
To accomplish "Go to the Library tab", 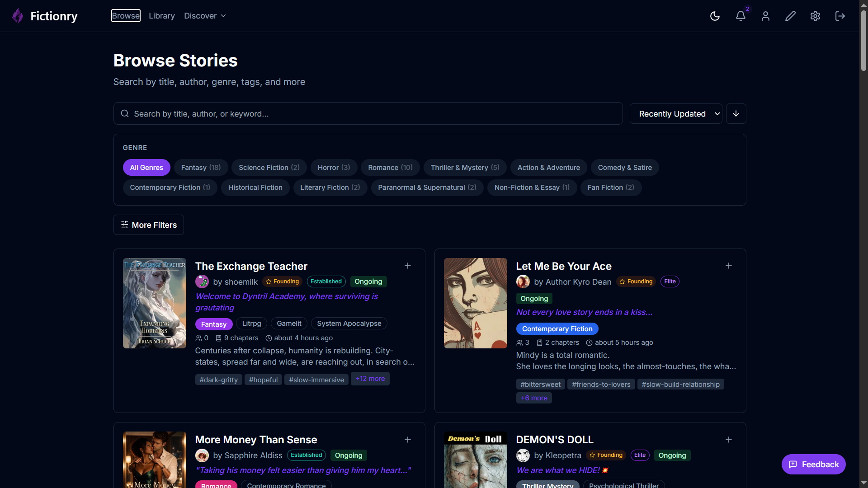I will (x=162, y=16).
